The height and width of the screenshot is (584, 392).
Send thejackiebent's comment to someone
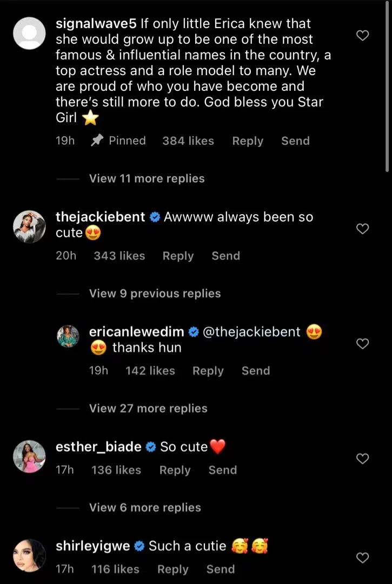point(225,256)
